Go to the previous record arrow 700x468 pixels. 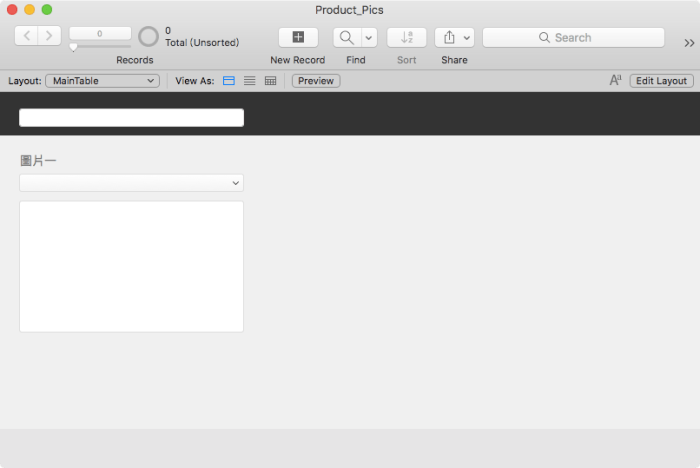coord(26,37)
